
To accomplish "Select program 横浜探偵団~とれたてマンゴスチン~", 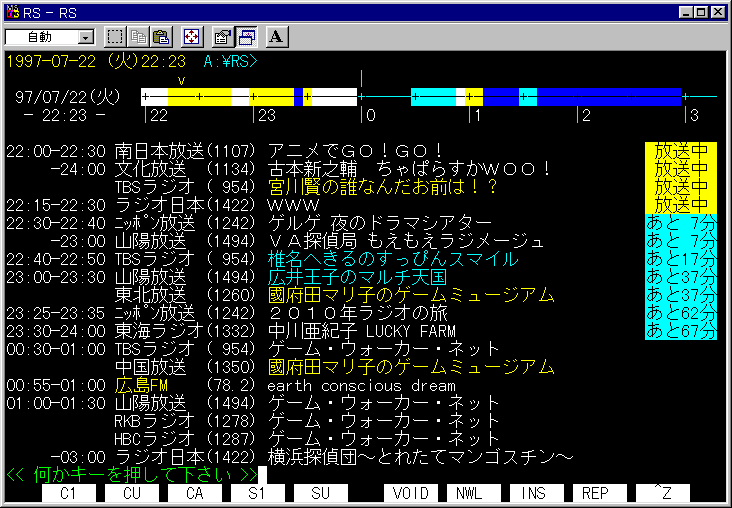I will [420, 457].
